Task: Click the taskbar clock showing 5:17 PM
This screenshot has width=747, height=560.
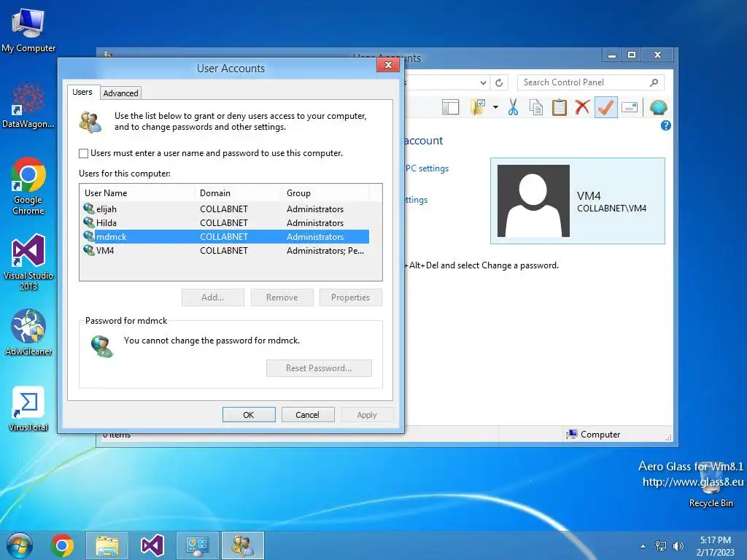Action: coord(715,545)
